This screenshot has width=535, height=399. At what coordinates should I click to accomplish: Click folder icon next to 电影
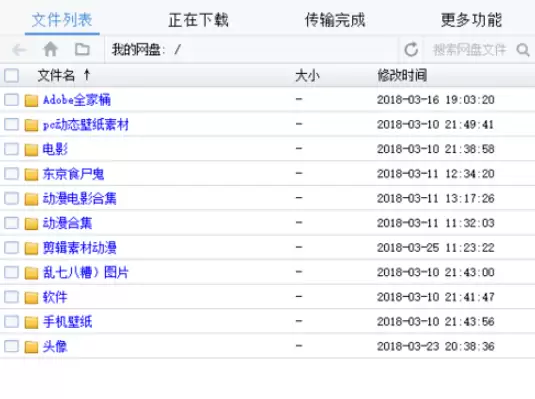pyautogui.click(x=31, y=149)
